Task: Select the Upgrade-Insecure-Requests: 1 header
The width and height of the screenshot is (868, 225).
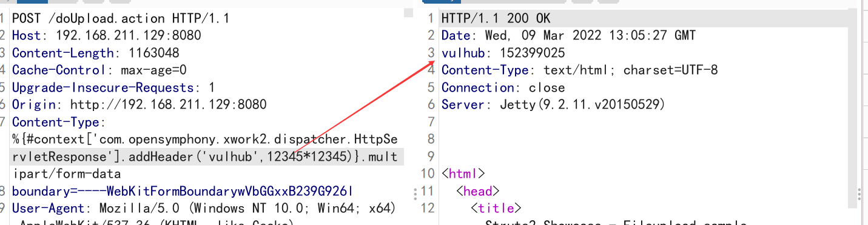Action: pos(113,87)
